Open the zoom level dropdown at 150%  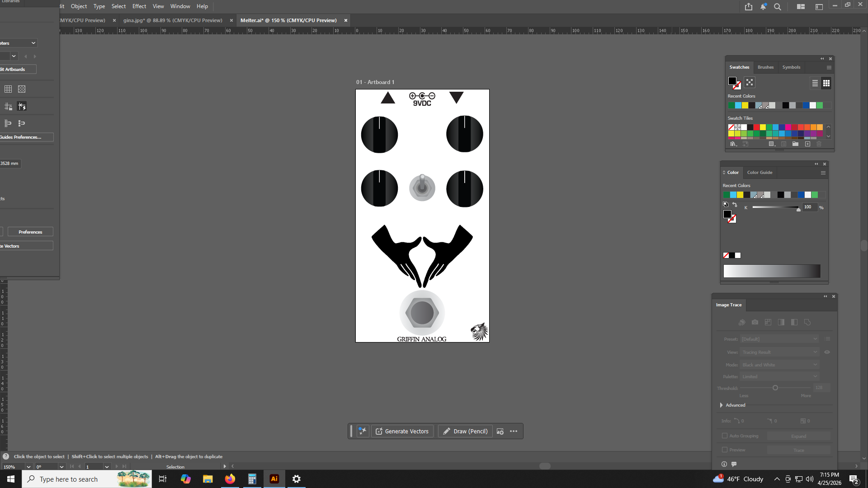pos(28,467)
